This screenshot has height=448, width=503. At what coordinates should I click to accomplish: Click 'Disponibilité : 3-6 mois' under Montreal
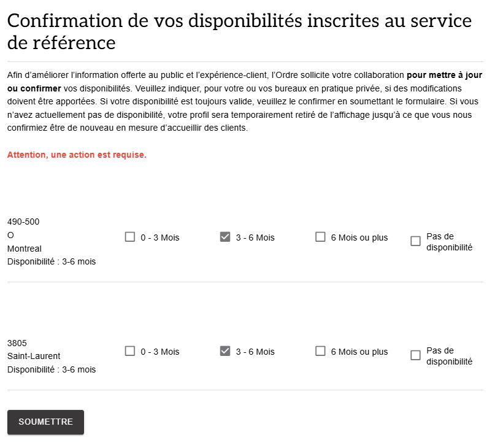point(52,262)
